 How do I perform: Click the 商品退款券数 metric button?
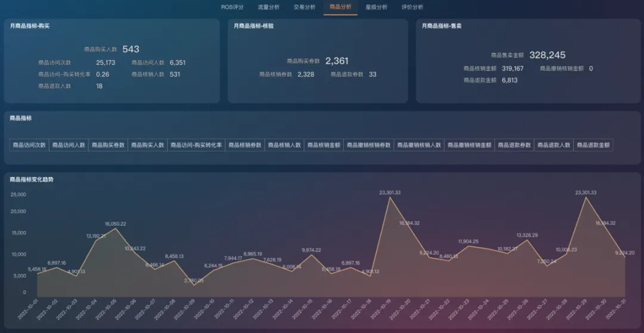[x=515, y=145]
